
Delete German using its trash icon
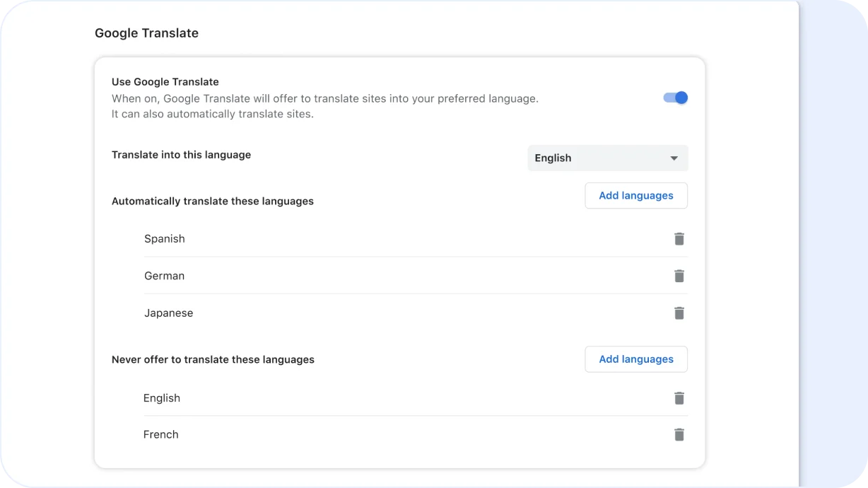[679, 276]
